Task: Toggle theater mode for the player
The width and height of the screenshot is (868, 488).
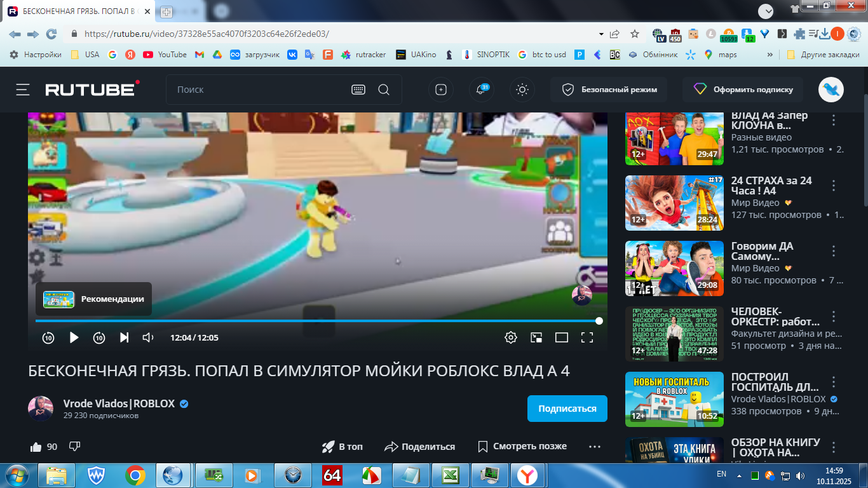Action: [x=562, y=337]
